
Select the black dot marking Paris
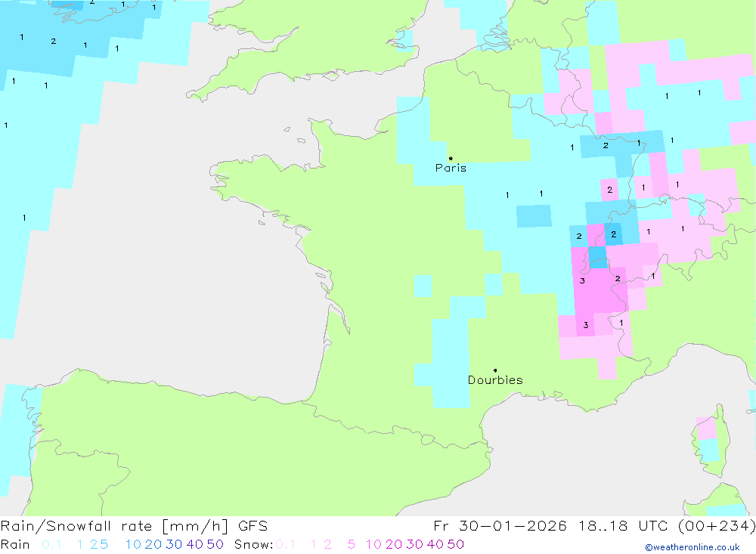click(x=451, y=158)
